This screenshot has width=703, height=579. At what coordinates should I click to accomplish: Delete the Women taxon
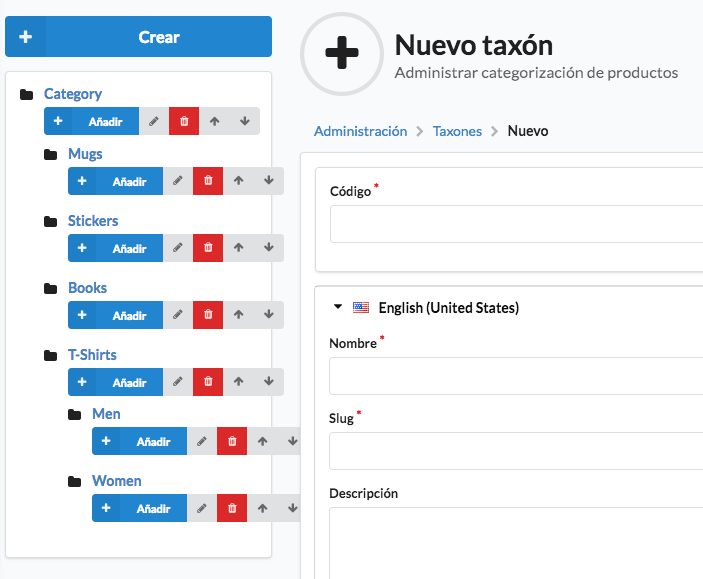pyautogui.click(x=232, y=508)
